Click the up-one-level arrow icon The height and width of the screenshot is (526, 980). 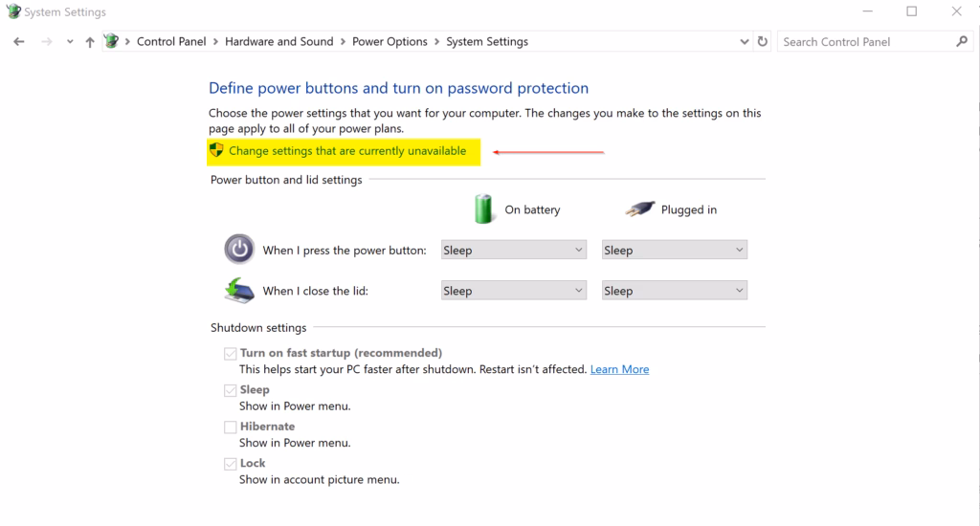[x=90, y=42]
